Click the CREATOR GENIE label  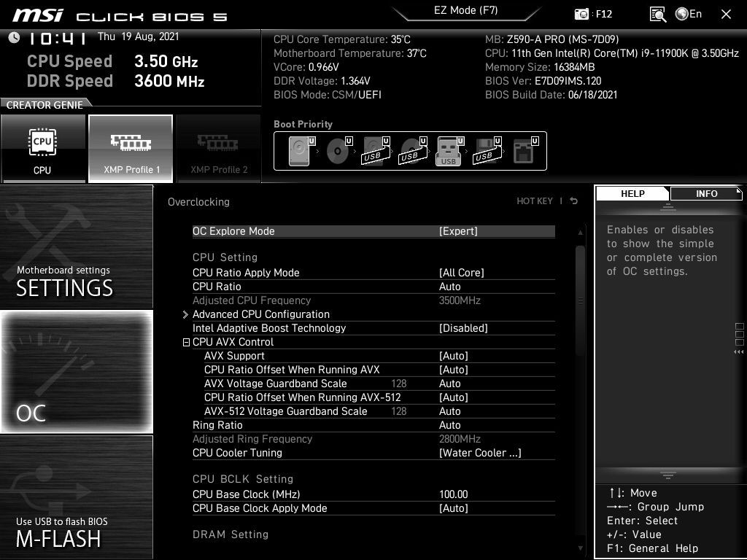coord(44,105)
